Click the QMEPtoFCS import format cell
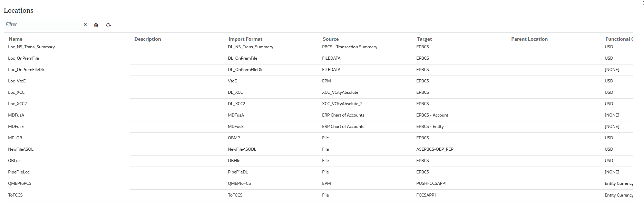Screen dimensions: 644x210 (x=239, y=183)
